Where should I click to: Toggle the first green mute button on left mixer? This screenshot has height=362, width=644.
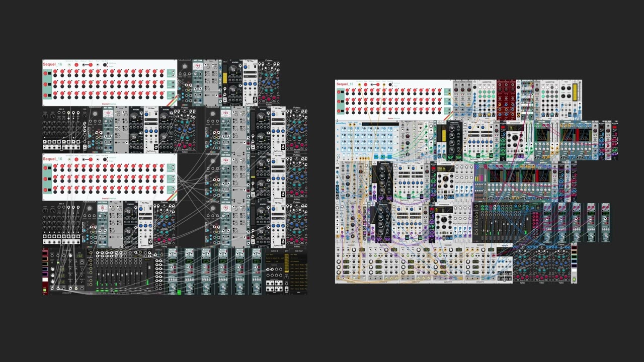(98, 291)
